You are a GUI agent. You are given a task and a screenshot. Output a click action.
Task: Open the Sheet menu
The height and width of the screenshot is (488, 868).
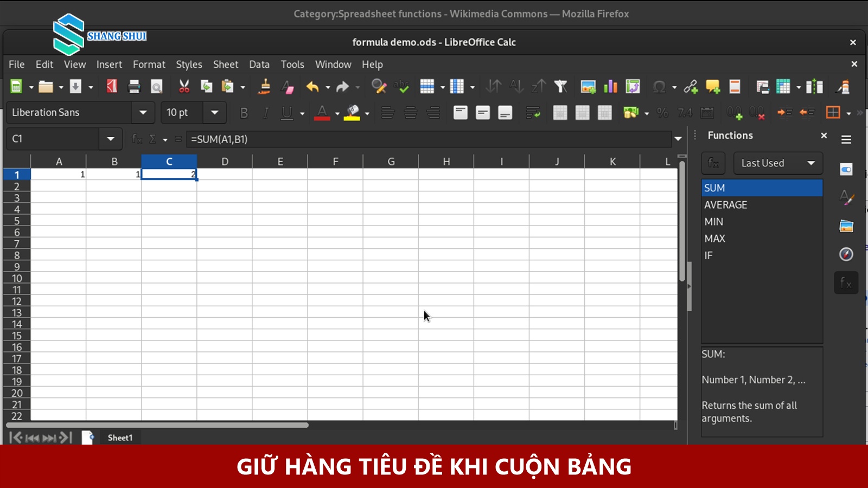click(x=226, y=65)
